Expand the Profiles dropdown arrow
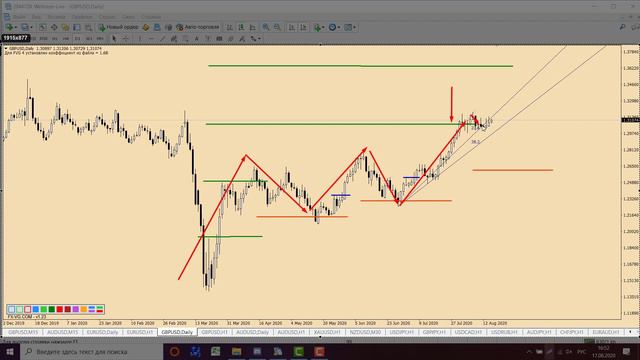This screenshot has height=360, width=640. 31,27
